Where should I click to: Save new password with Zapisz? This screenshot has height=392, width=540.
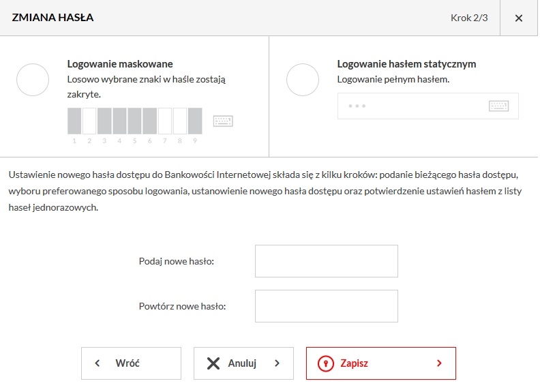(x=381, y=363)
